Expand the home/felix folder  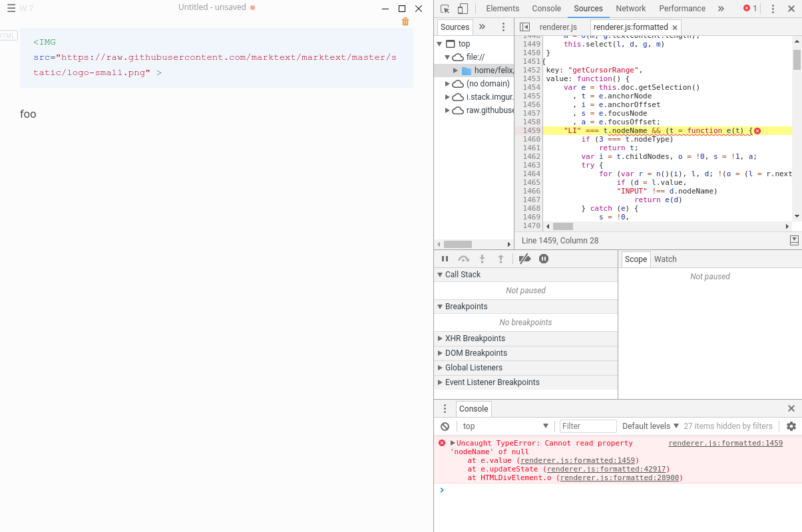(456, 70)
